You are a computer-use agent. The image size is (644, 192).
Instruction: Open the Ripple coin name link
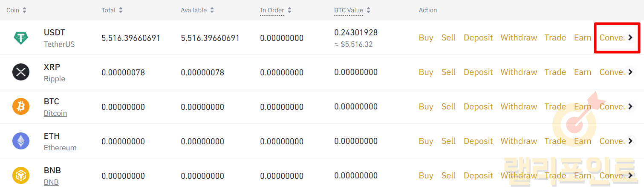55,79
